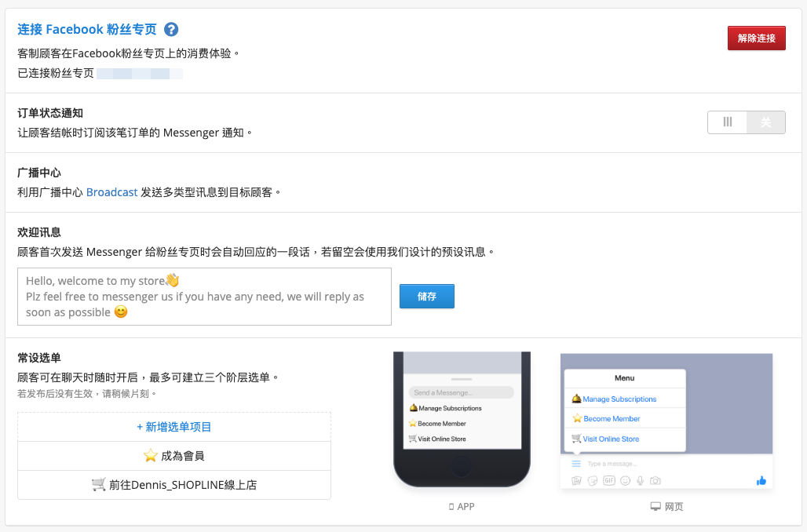Click the photo icon in web preview
This screenshot has height=532, width=807.
pos(576,480)
